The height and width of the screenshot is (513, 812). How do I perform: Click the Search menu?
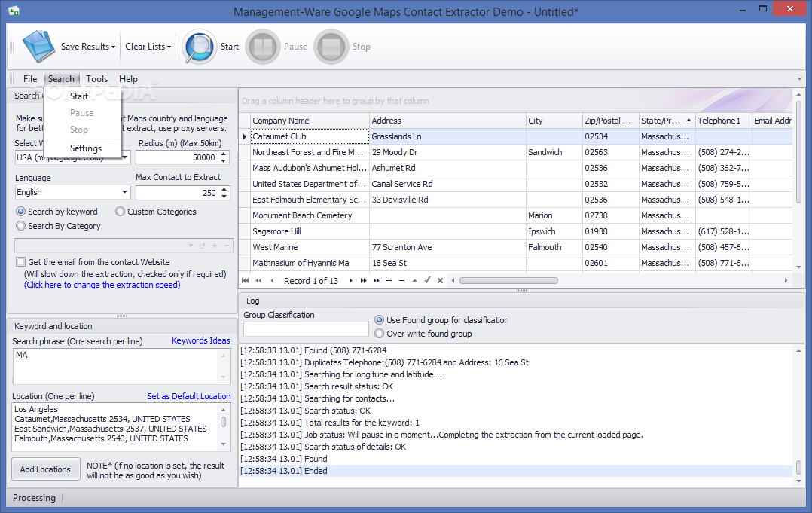[x=61, y=79]
